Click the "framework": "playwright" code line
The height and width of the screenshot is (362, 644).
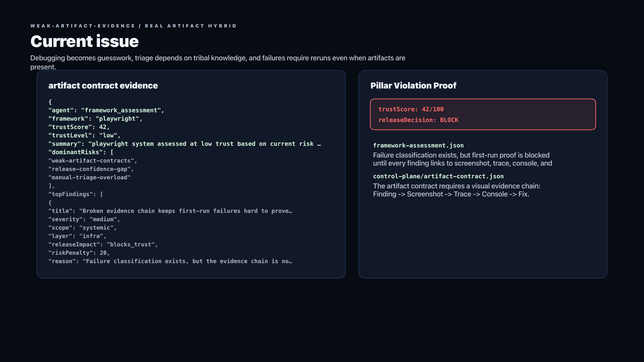[96, 119]
